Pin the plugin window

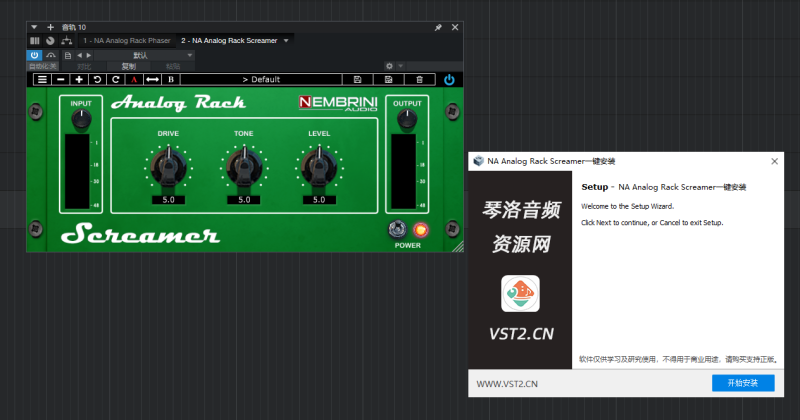[438, 27]
